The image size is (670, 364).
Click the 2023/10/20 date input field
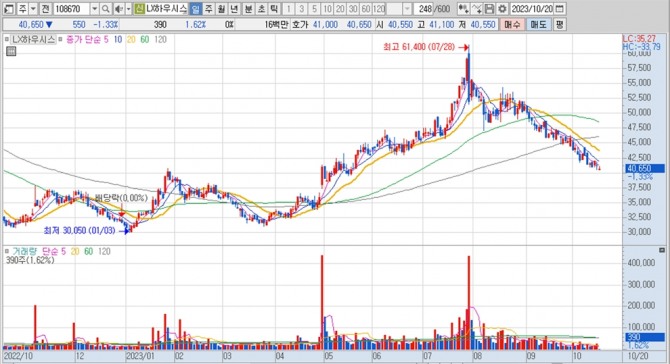(x=532, y=9)
